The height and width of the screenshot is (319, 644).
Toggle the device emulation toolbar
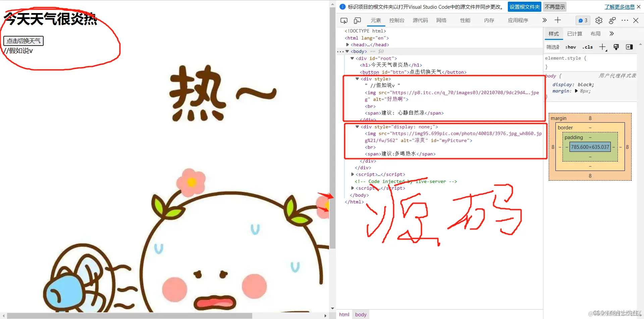pos(357,20)
